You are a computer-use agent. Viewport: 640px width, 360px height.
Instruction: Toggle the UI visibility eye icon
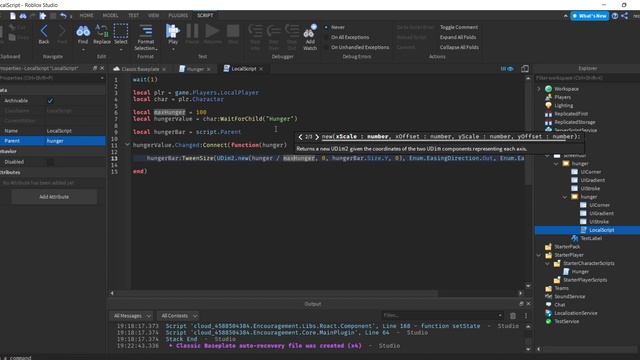click(507, 69)
